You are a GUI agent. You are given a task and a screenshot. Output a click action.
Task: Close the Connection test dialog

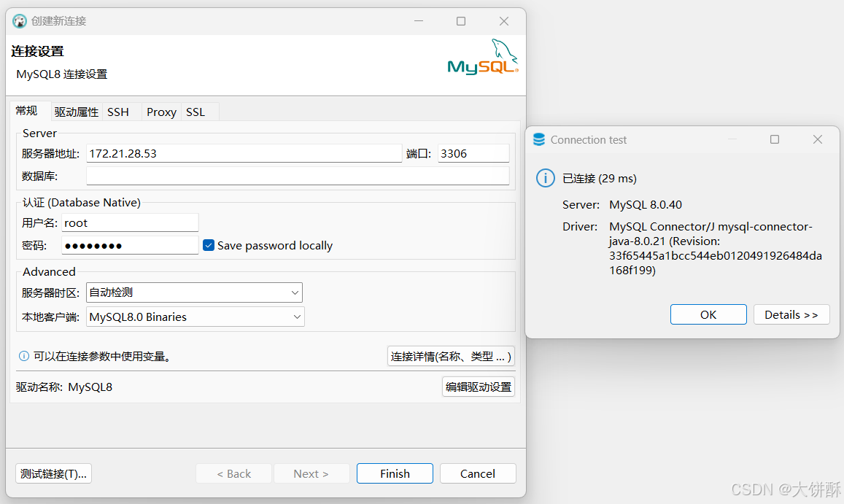pyautogui.click(x=818, y=139)
